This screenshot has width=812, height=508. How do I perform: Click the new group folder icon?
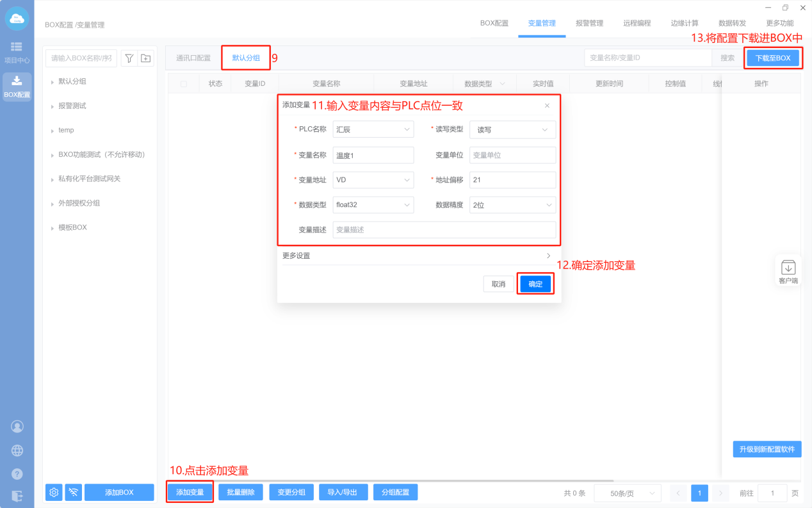(146, 58)
